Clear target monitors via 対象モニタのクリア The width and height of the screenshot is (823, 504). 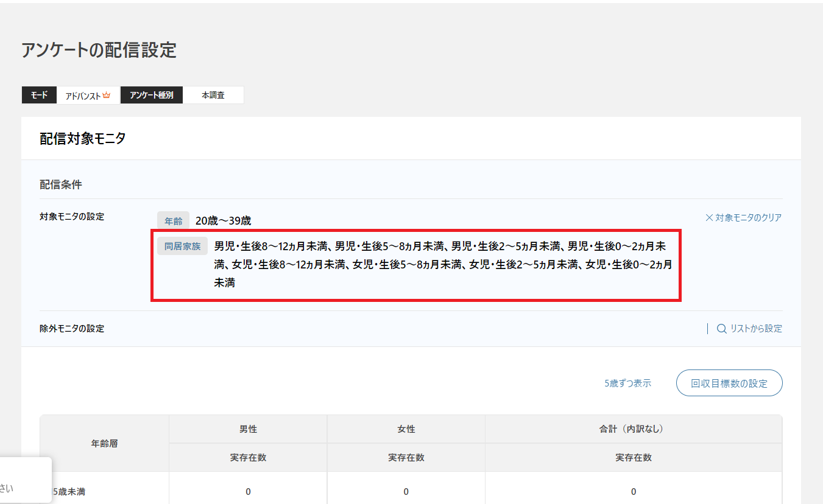743,217
